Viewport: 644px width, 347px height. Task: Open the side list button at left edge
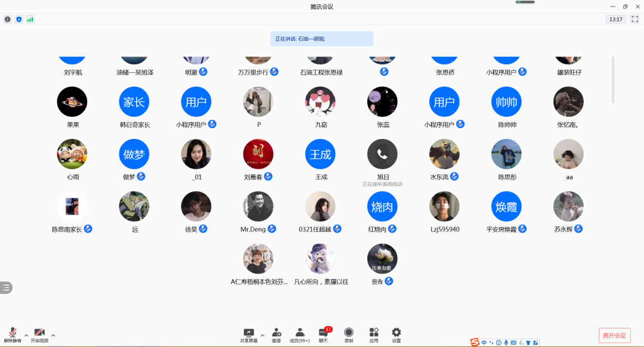tap(6, 287)
